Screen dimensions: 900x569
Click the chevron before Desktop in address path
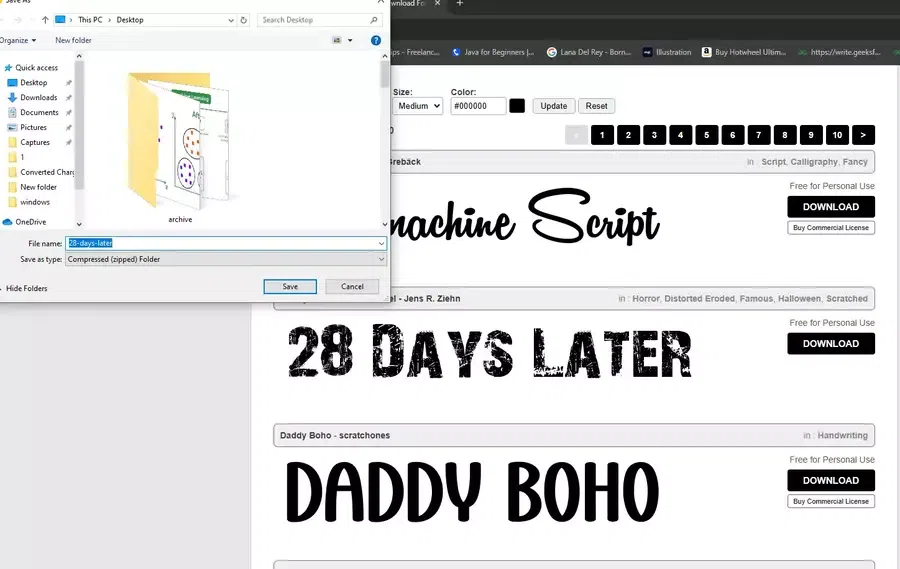click(x=110, y=20)
